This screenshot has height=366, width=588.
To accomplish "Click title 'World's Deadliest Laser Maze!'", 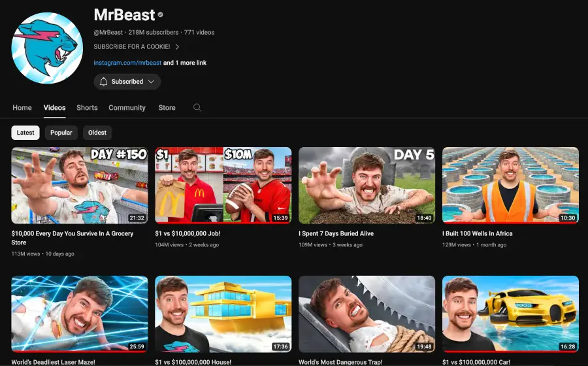I will (53, 362).
